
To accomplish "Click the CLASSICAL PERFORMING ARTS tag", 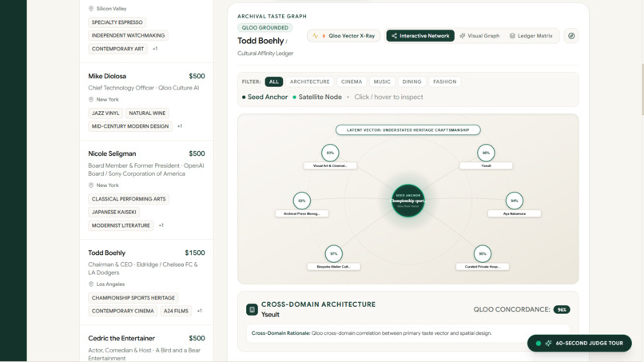I will (129, 199).
